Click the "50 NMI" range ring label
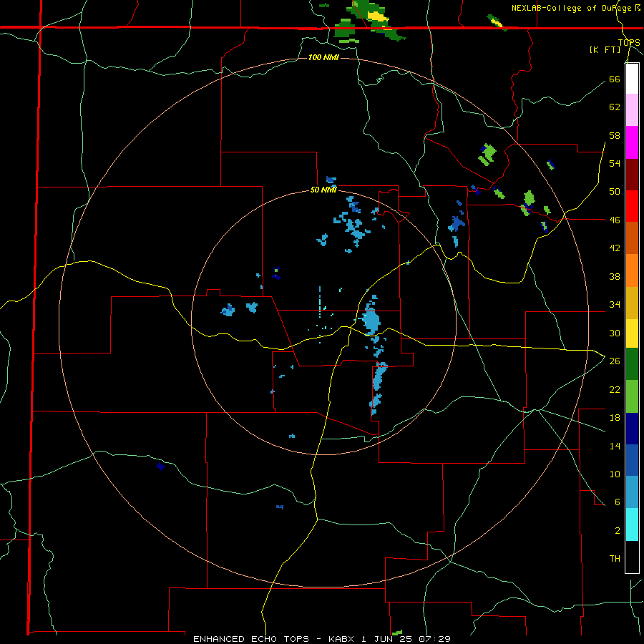The image size is (644, 644). [323, 190]
